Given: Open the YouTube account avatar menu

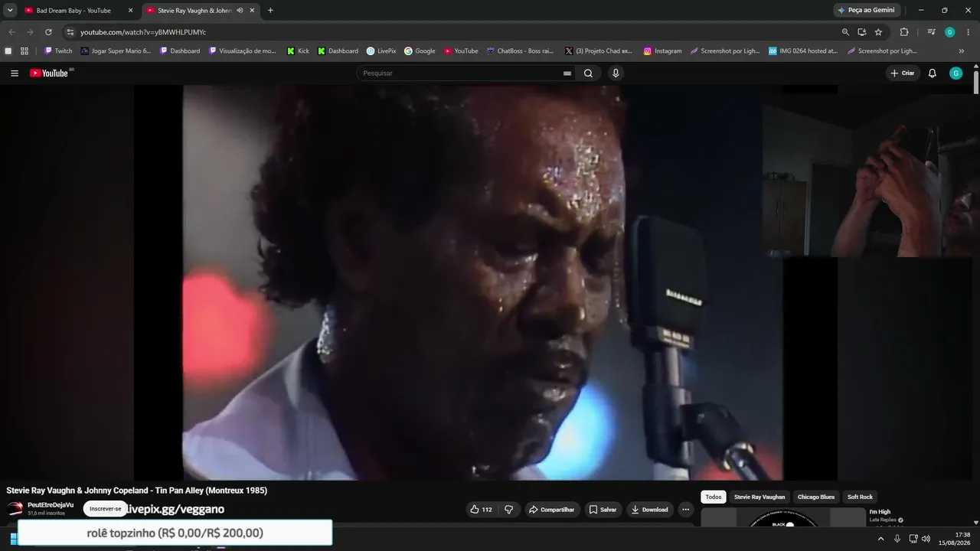Looking at the screenshot, I should 955,73.
